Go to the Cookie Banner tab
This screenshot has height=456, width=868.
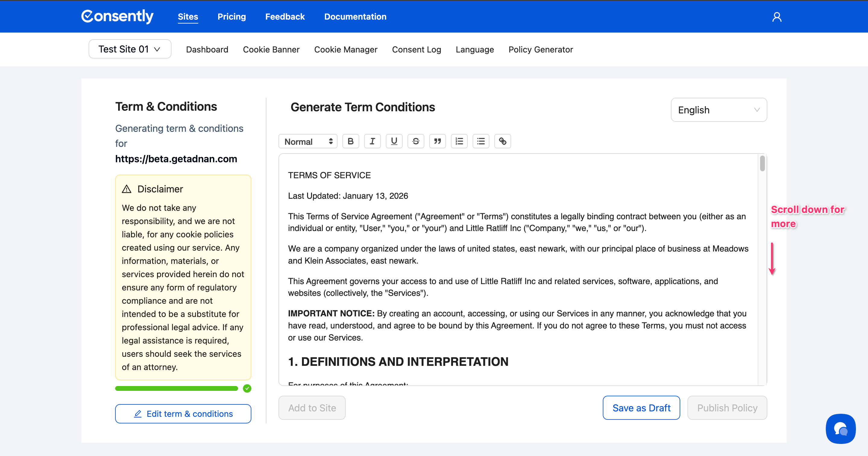[271, 49]
